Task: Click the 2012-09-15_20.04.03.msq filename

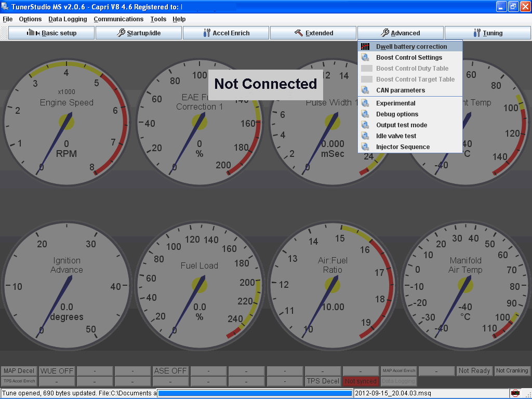Action: [393, 393]
